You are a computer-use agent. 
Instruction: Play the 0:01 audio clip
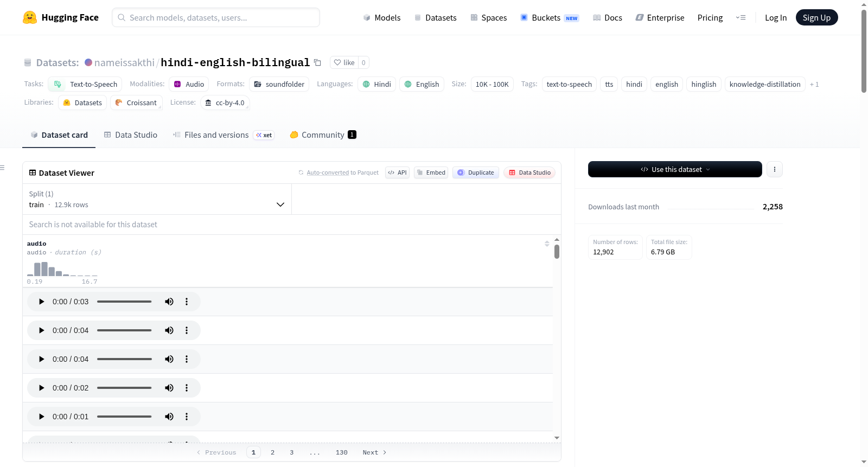click(x=41, y=417)
